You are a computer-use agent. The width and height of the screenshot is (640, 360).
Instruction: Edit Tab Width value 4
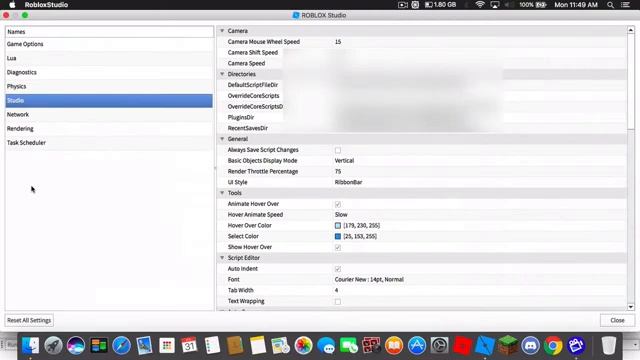pyautogui.click(x=336, y=290)
